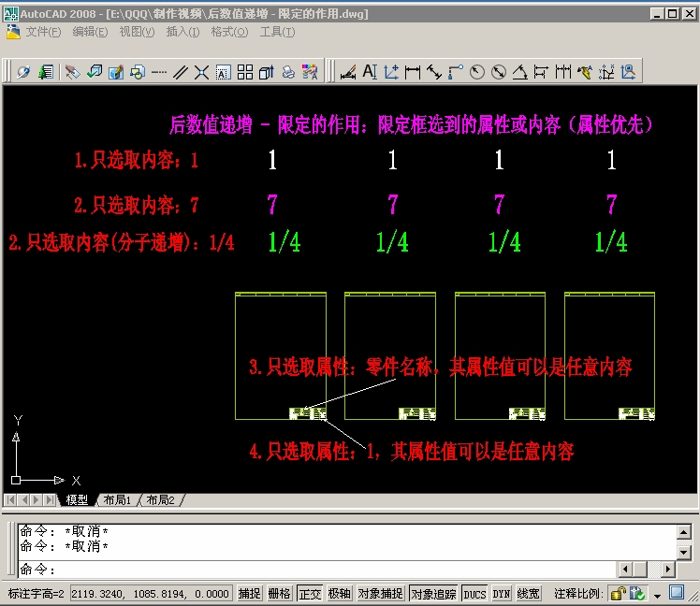Viewport: 700px width, 606px height.
Task: Select the angular dimension tool
Action: [x=520, y=71]
